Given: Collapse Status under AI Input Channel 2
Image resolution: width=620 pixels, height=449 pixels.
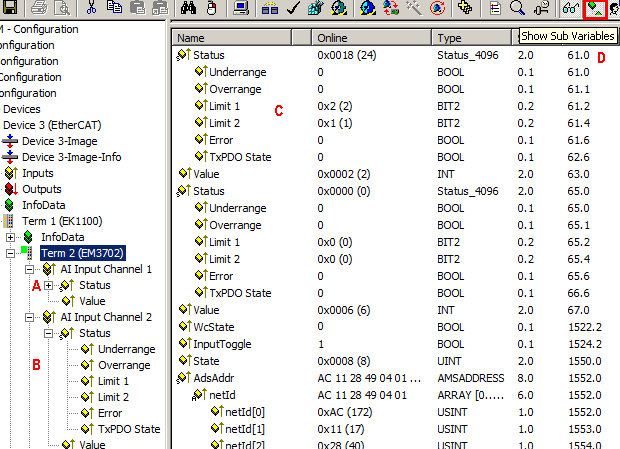Looking at the screenshot, I should pyautogui.click(x=48, y=334).
